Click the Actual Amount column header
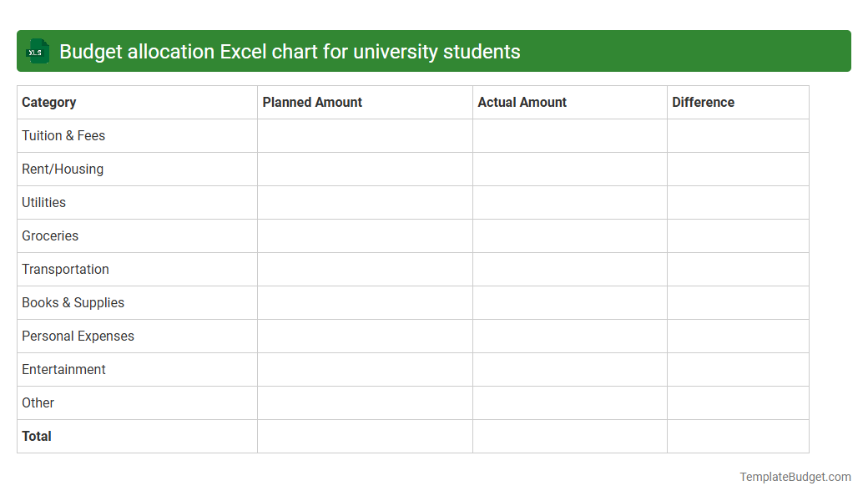Screen dimensions: 868x501 pyautogui.click(x=522, y=102)
